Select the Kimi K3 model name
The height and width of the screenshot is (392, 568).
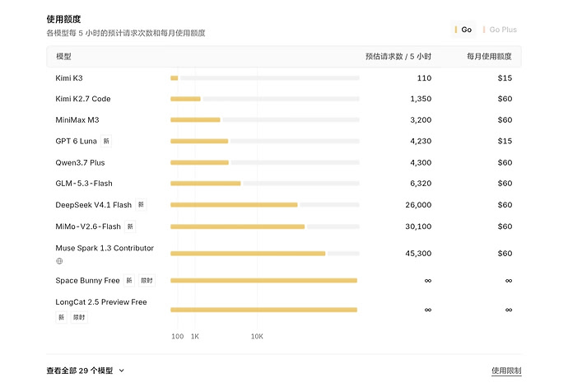[69, 78]
